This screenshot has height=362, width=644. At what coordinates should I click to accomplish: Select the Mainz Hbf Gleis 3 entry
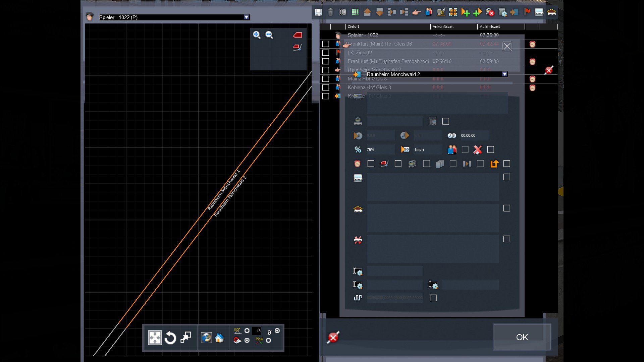tap(367, 79)
